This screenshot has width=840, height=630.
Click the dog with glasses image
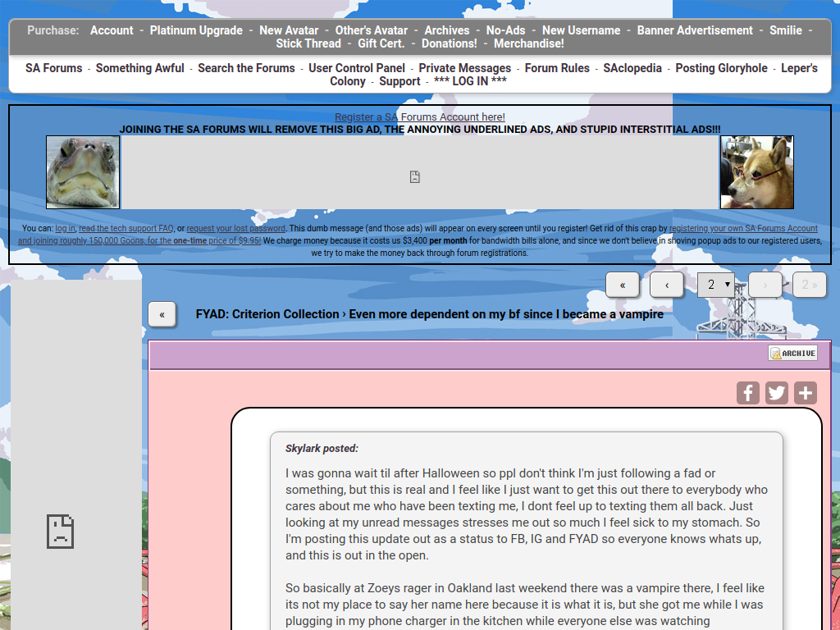point(757,172)
